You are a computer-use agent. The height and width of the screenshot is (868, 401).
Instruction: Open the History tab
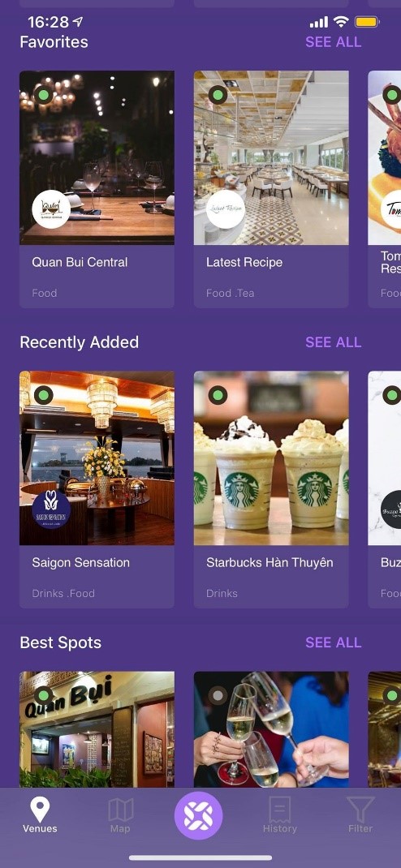click(280, 815)
